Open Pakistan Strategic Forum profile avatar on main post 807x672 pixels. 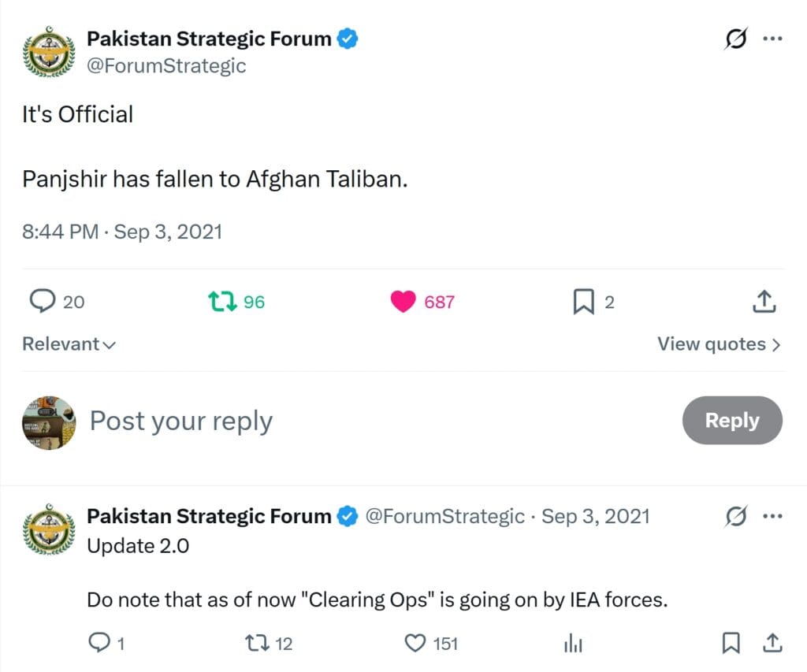pyautogui.click(x=49, y=51)
